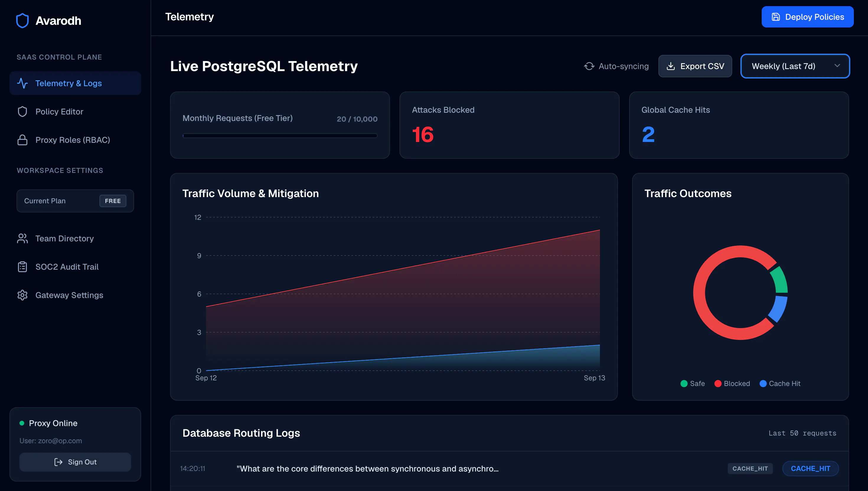Click the Auto-syncing refresh icon
The image size is (868, 491).
click(589, 66)
